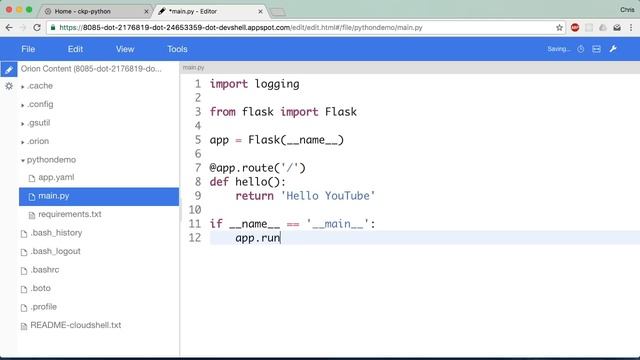This screenshot has height=360, width=640.
Task: Click line 11 if __name__ statement
Action: pyautogui.click(x=292, y=224)
